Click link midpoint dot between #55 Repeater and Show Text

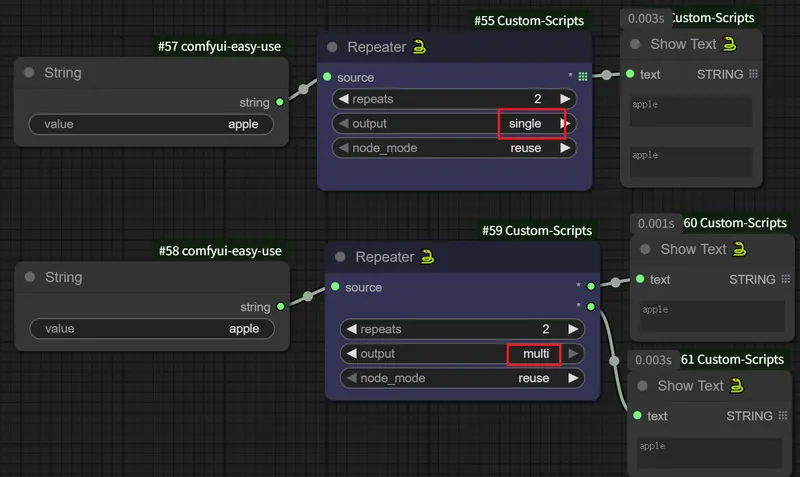(606, 75)
